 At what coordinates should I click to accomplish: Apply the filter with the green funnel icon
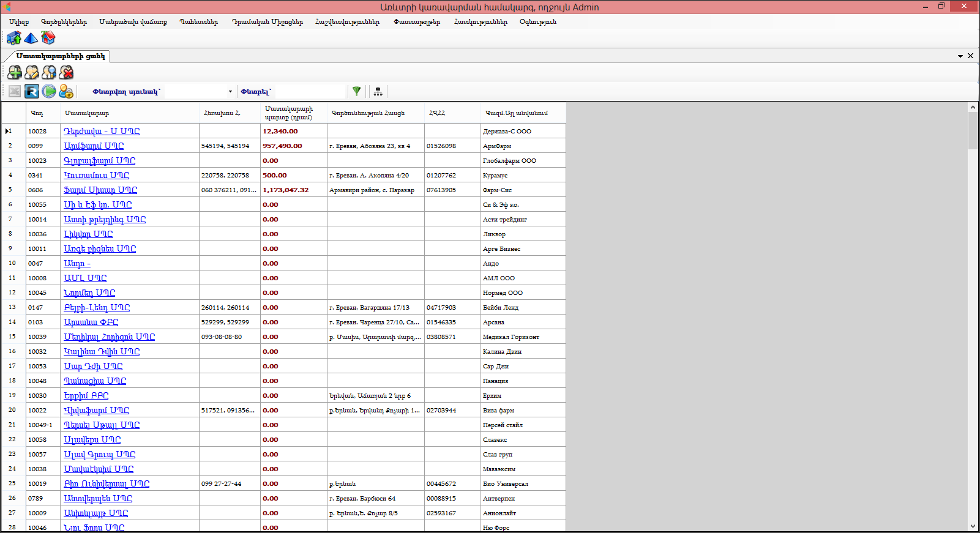tap(357, 91)
